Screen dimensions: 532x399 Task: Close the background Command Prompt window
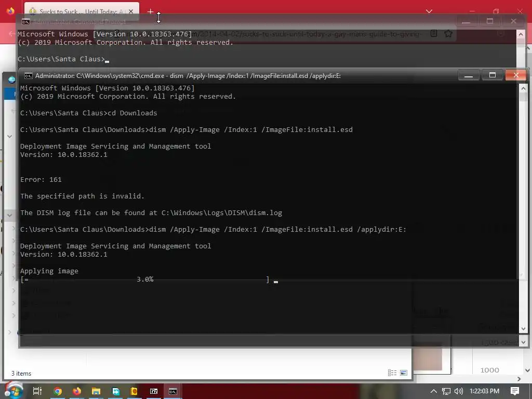point(513,21)
